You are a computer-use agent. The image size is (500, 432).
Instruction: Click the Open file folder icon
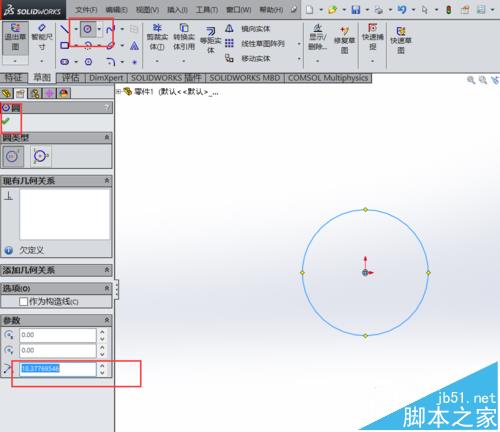332,10
